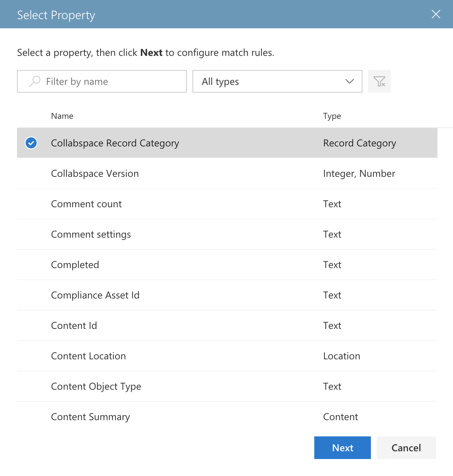453x476 pixels.
Task: Click Text type in Comment settings row
Action: coord(332,234)
